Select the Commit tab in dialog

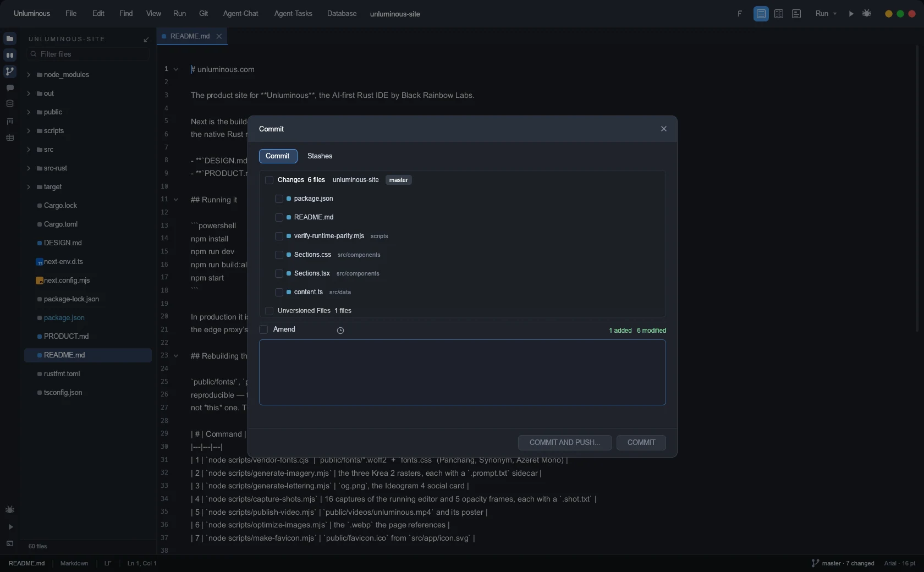278,156
